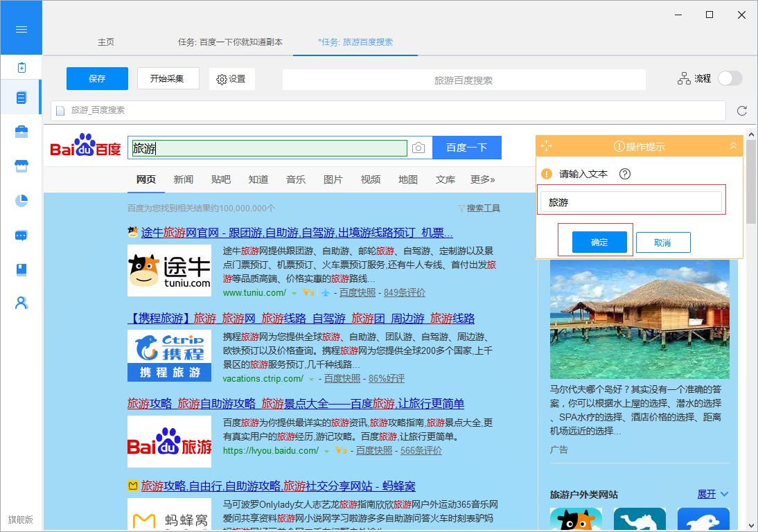This screenshot has height=532, width=758.
Task: Open 旅游攻略 百度旅游 result link
Action: click(296, 404)
